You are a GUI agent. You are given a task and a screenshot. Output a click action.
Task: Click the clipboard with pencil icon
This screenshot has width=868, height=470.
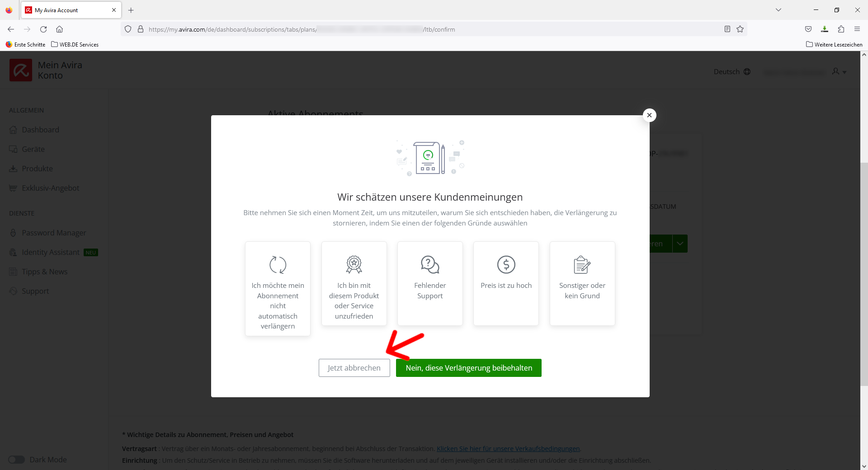(582, 265)
